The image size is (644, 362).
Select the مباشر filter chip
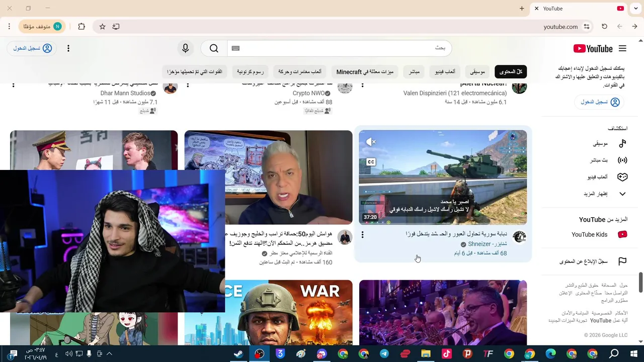[x=414, y=72]
